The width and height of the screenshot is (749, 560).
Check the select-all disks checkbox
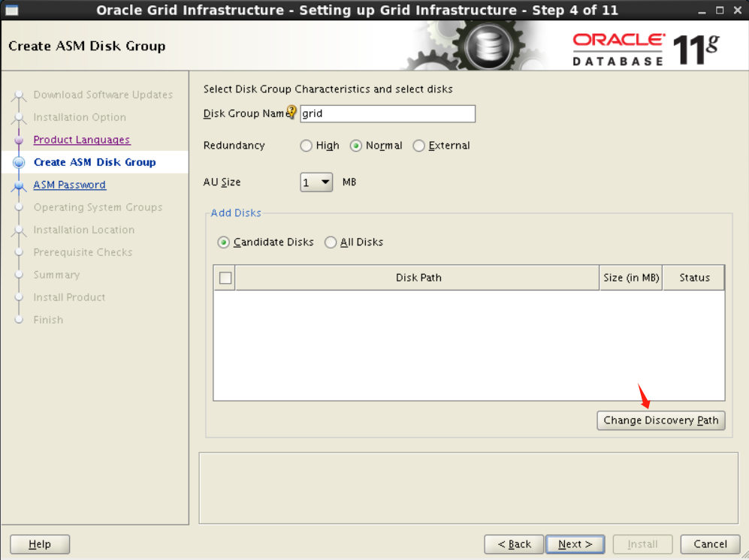point(224,277)
